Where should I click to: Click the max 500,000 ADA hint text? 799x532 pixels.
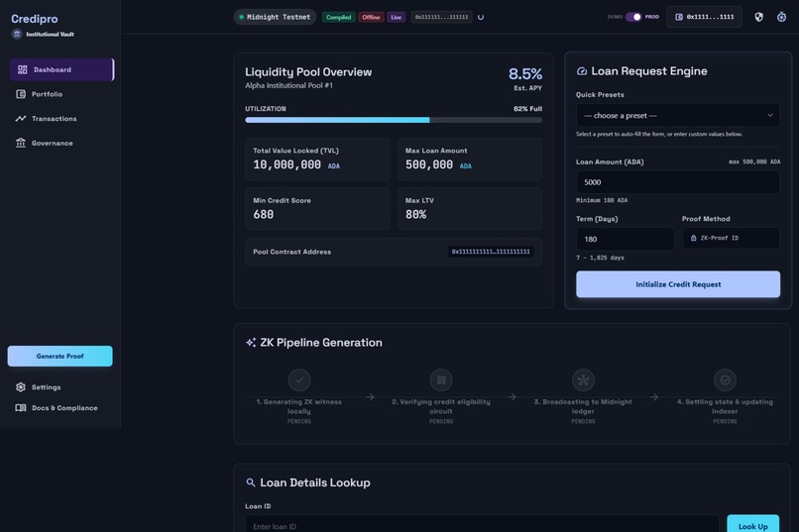(x=754, y=161)
